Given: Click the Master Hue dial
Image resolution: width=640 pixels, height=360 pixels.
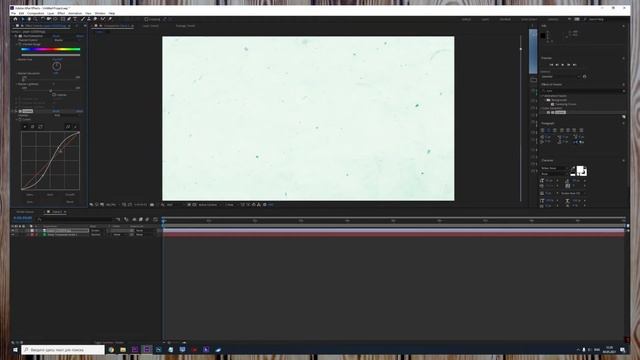Looking at the screenshot, I should (x=56, y=67).
